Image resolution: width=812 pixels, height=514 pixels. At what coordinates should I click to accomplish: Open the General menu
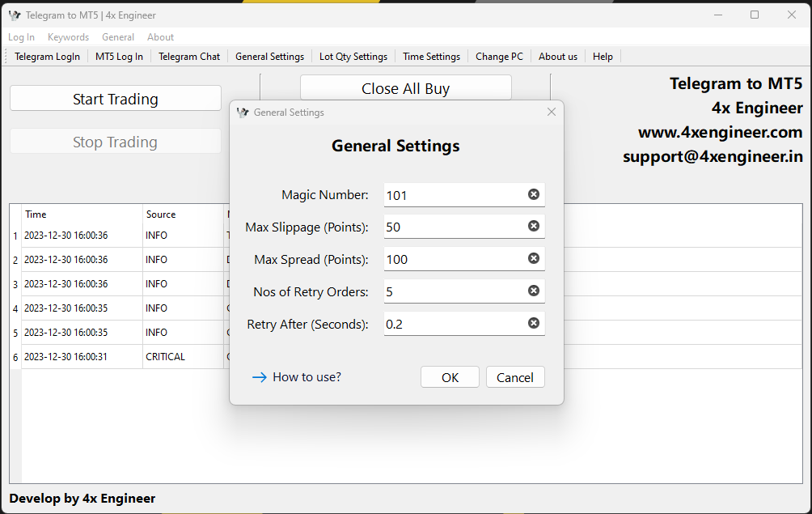coord(118,37)
